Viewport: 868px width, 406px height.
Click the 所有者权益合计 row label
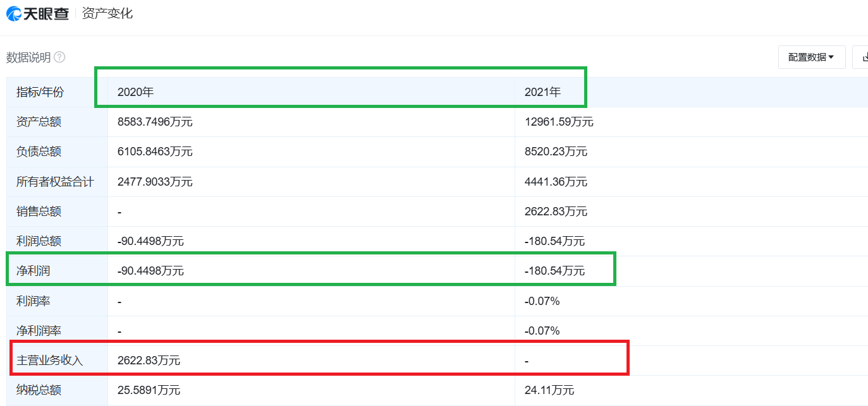[55, 182]
